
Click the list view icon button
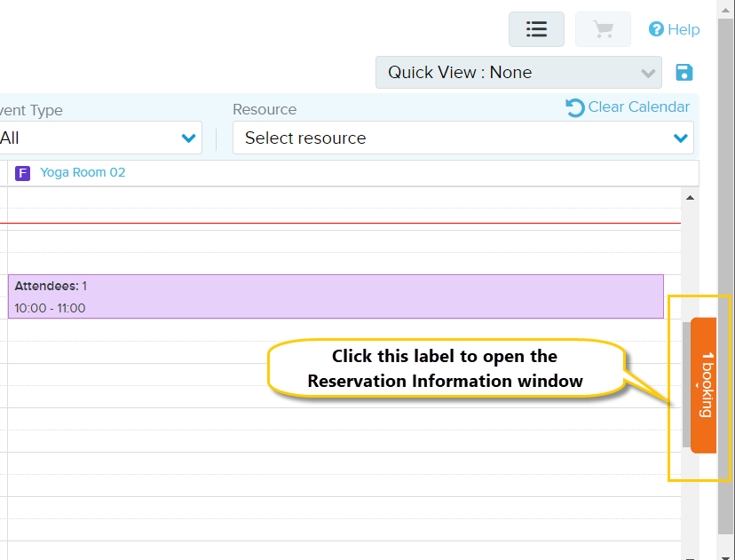tap(536, 29)
